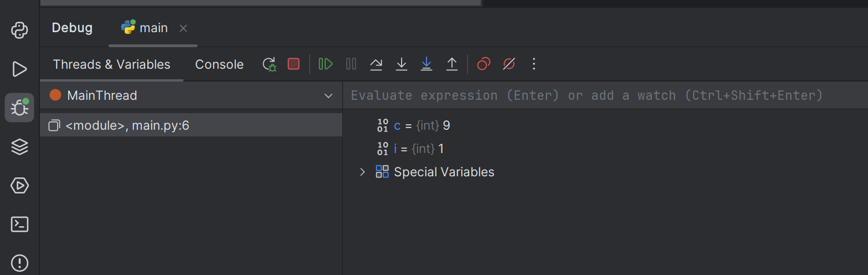This screenshot has width=868, height=275.
Task: Open the Terminal tool window
Action: (20, 225)
